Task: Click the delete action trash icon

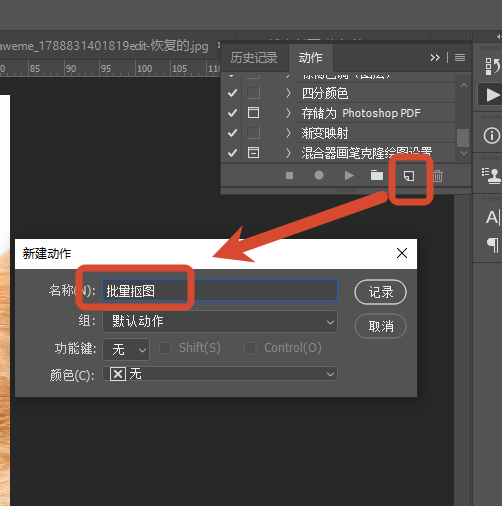Action: click(x=438, y=176)
